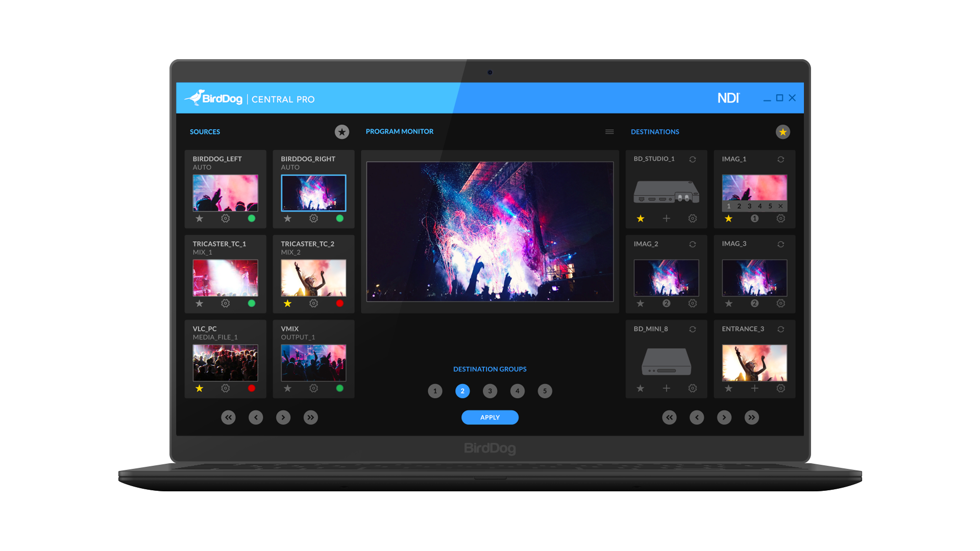
Task: Refresh the BD_STUDIO_1 destination
Action: (x=693, y=160)
